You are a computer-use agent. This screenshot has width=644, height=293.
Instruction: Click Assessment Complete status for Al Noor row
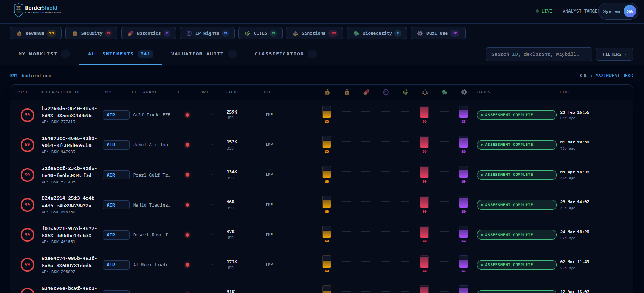click(517, 265)
